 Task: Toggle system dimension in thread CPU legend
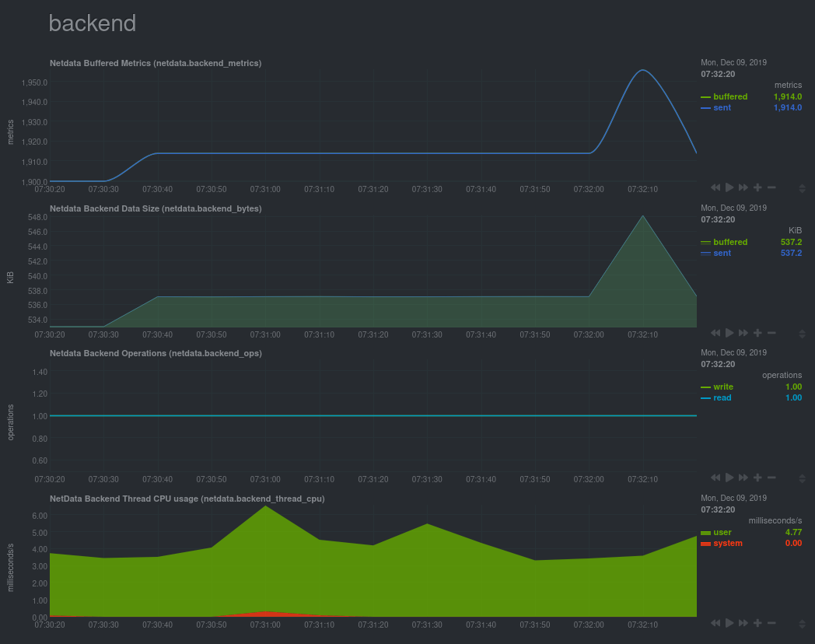pyautogui.click(x=728, y=543)
